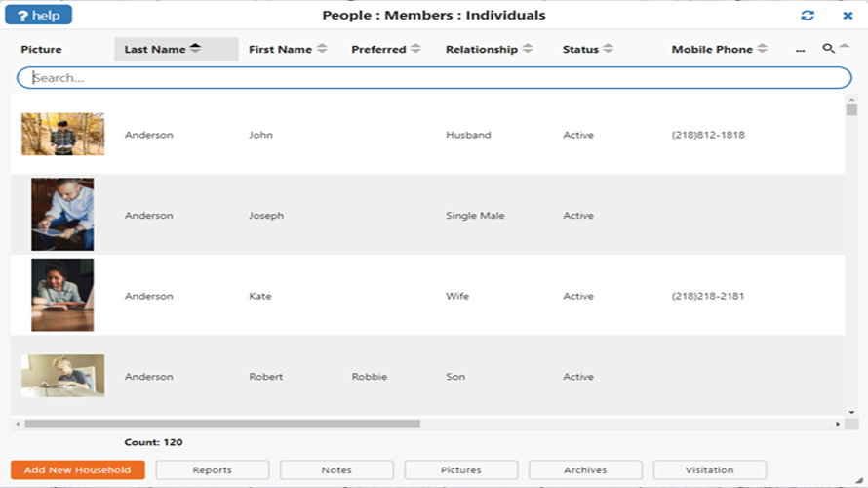
Task: Click the refresh icon in the header
Action: tap(808, 16)
